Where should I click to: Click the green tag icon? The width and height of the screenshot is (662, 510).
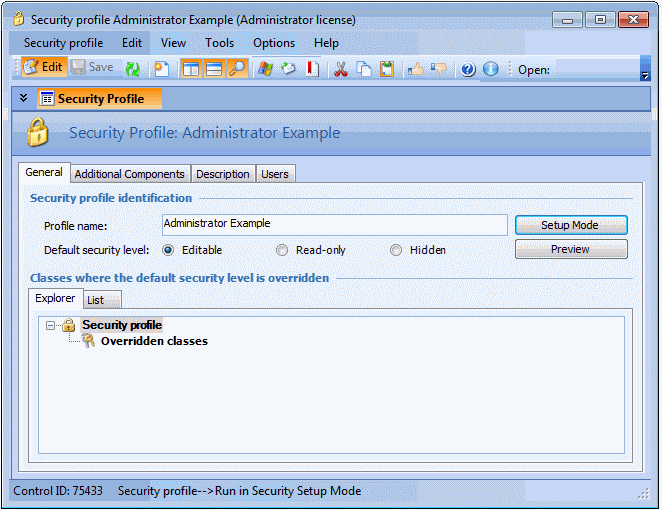[288, 69]
